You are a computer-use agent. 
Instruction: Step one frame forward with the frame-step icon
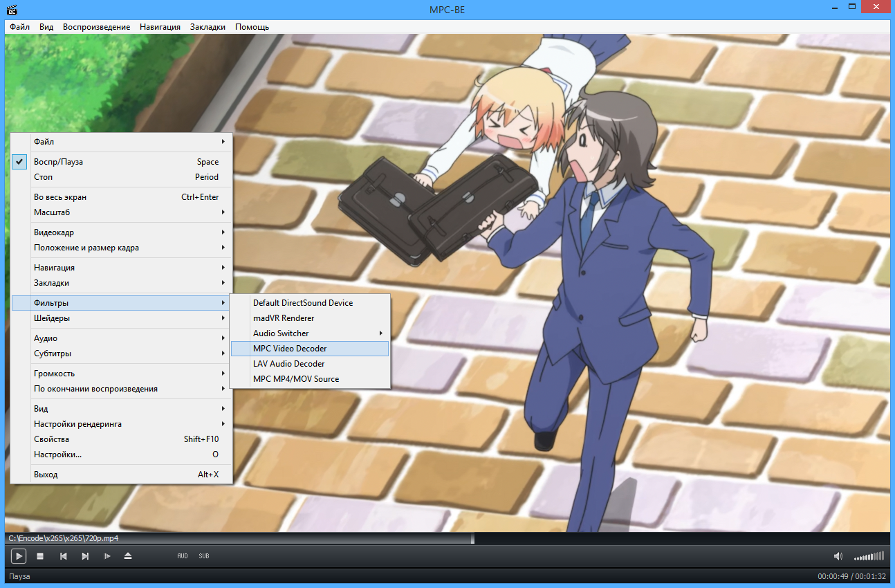[x=107, y=556]
